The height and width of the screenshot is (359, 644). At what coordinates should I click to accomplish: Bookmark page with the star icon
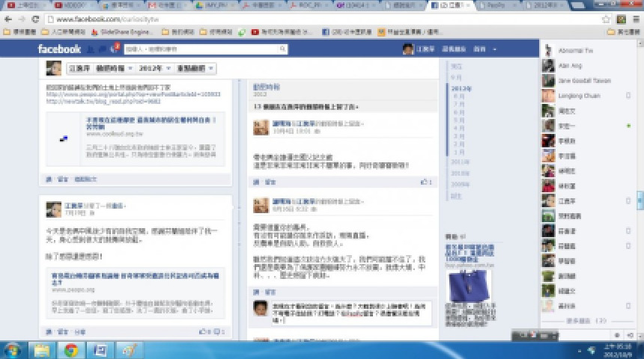tap(607, 19)
